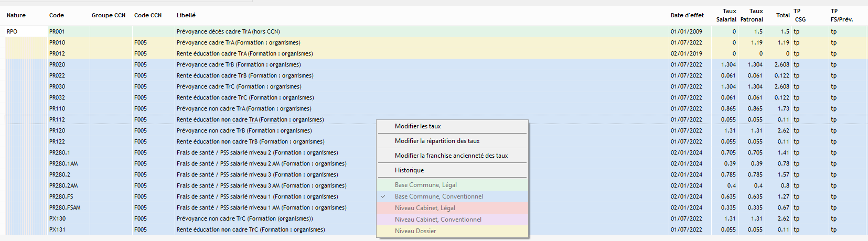Click the Groupe CCN column header
This screenshot has width=868, height=241.
click(109, 15)
